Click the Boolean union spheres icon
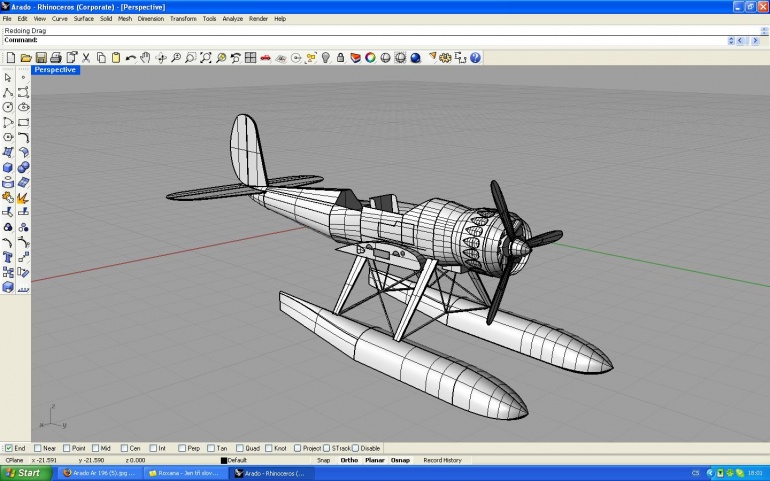770x481 pixels. point(23,168)
